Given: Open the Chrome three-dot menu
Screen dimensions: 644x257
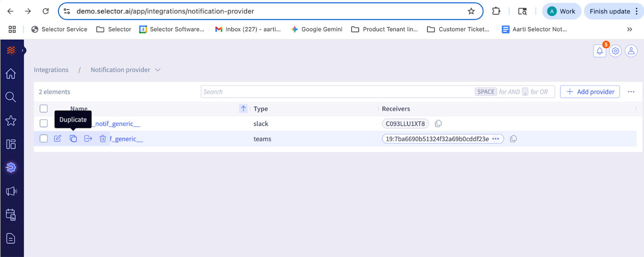Looking at the screenshot, I should pos(637,11).
